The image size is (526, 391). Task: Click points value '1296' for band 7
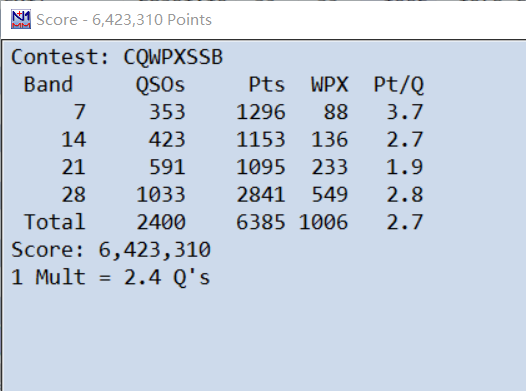click(261, 112)
